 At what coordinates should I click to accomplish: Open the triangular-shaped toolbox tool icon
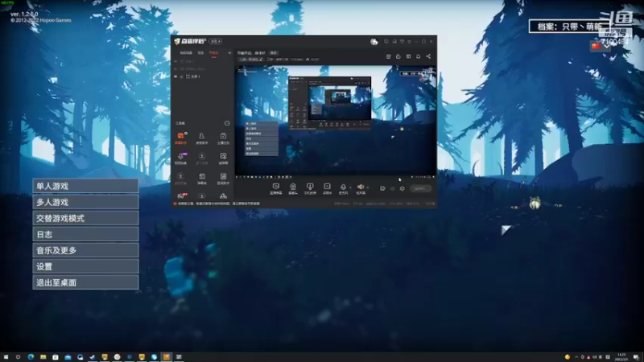(223, 196)
